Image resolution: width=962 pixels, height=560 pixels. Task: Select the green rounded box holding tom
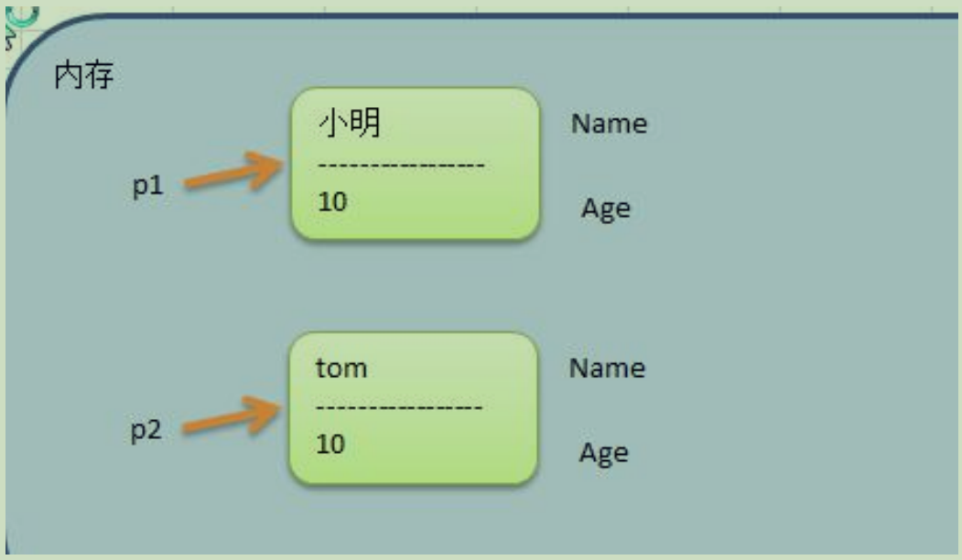click(414, 408)
